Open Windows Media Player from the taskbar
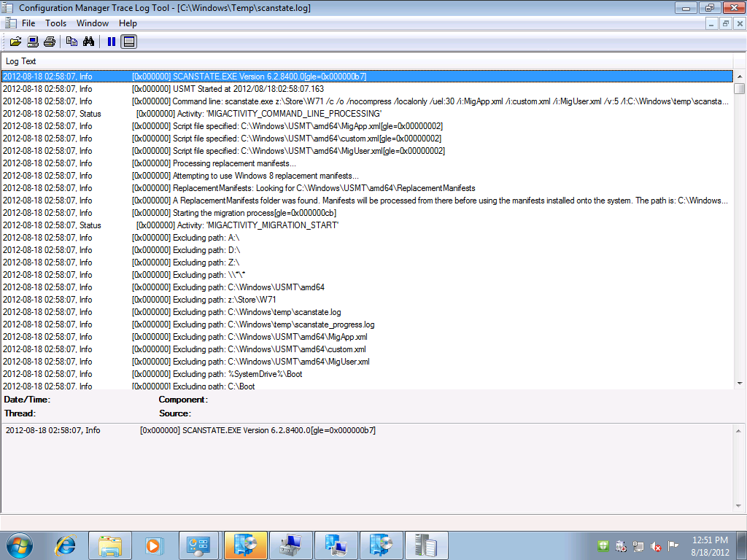This screenshot has width=747, height=560. (154, 545)
